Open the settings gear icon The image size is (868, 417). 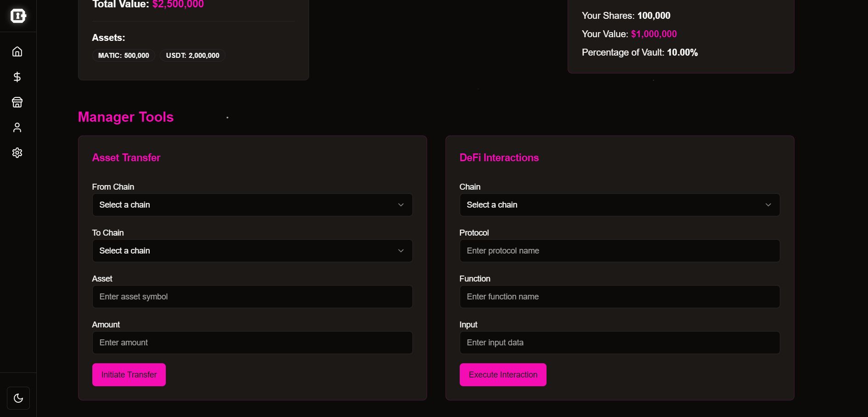(17, 152)
